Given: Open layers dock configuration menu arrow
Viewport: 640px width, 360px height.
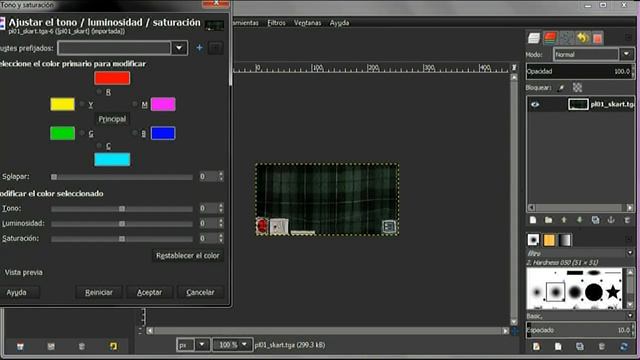Looking at the screenshot, I should 629,38.
